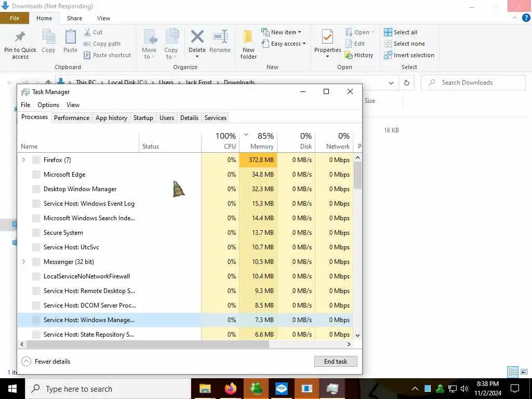Image resolution: width=532 pixels, height=399 pixels.
Task: Switch to the App history tab
Action: [111, 118]
